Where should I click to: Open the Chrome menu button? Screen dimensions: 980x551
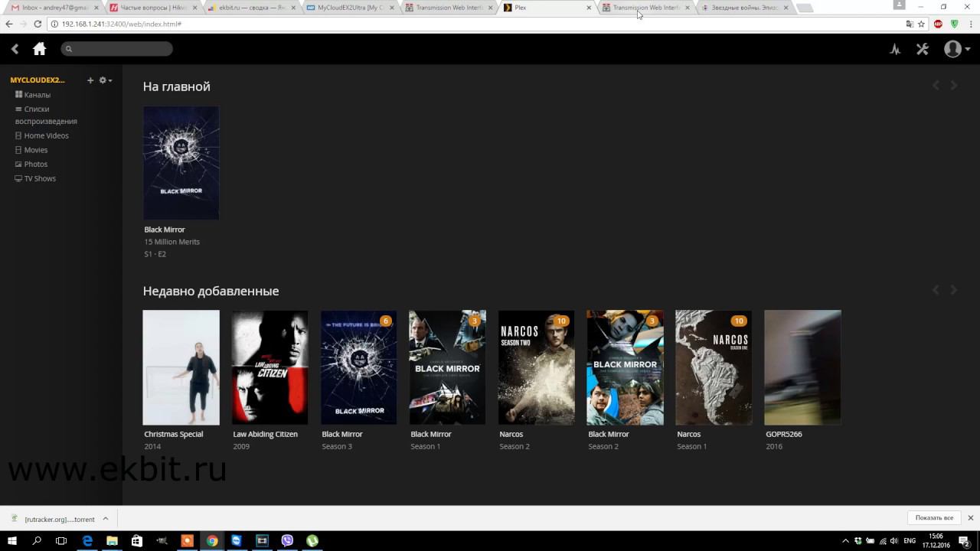point(971,24)
